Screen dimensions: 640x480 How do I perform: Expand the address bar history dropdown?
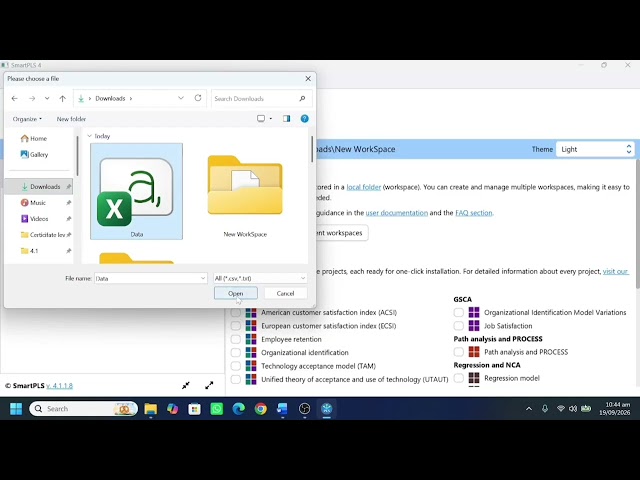click(x=181, y=98)
